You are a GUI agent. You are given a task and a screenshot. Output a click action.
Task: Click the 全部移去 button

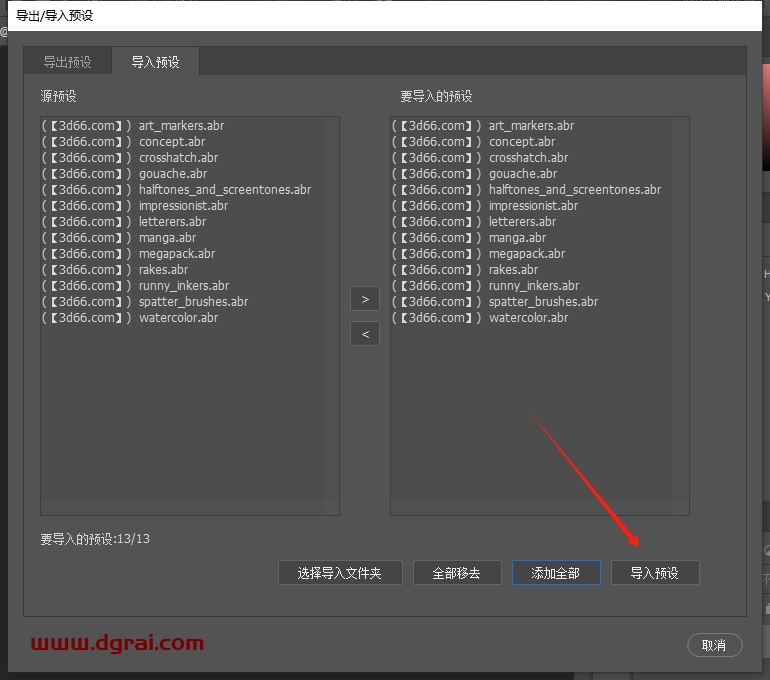[457, 572]
